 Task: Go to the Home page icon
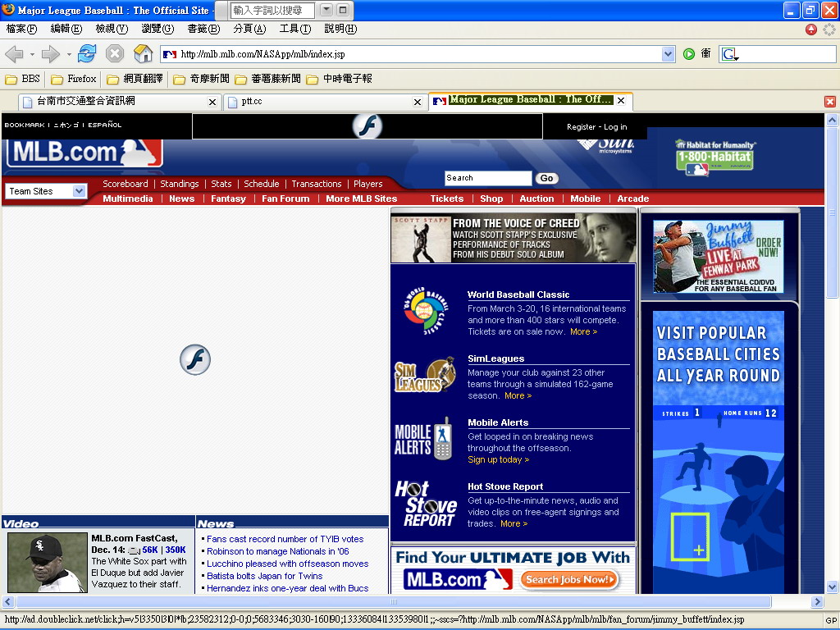click(x=143, y=54)
